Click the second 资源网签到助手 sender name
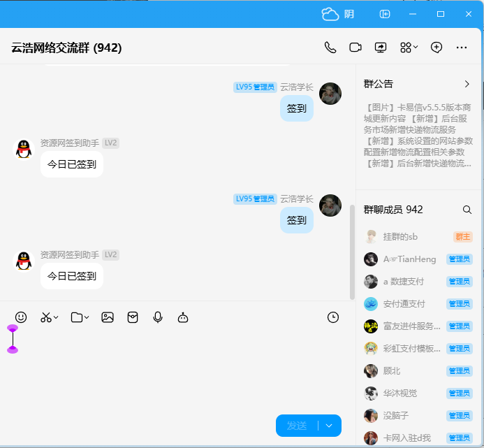The image size is (484, 448). (x=70, y=255)
